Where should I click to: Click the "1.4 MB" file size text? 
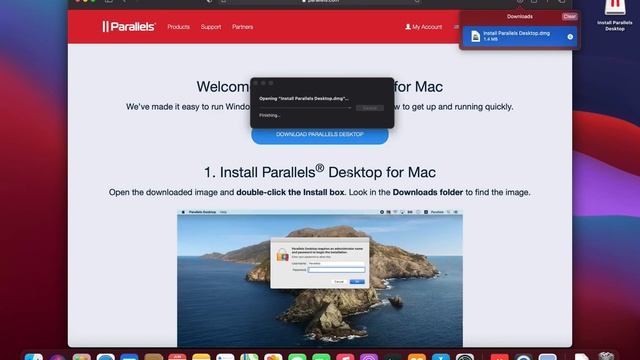point(491,40)
